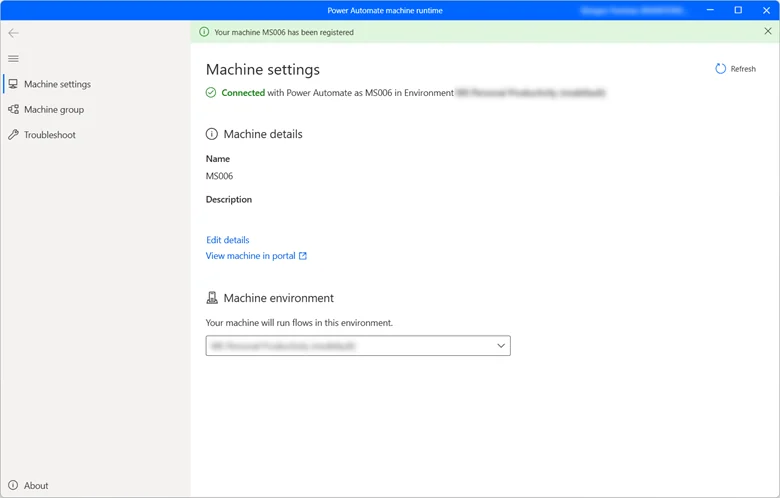Expand the machine environment dropdown
This screenshot has height=498, width=780.
(358, 346)
